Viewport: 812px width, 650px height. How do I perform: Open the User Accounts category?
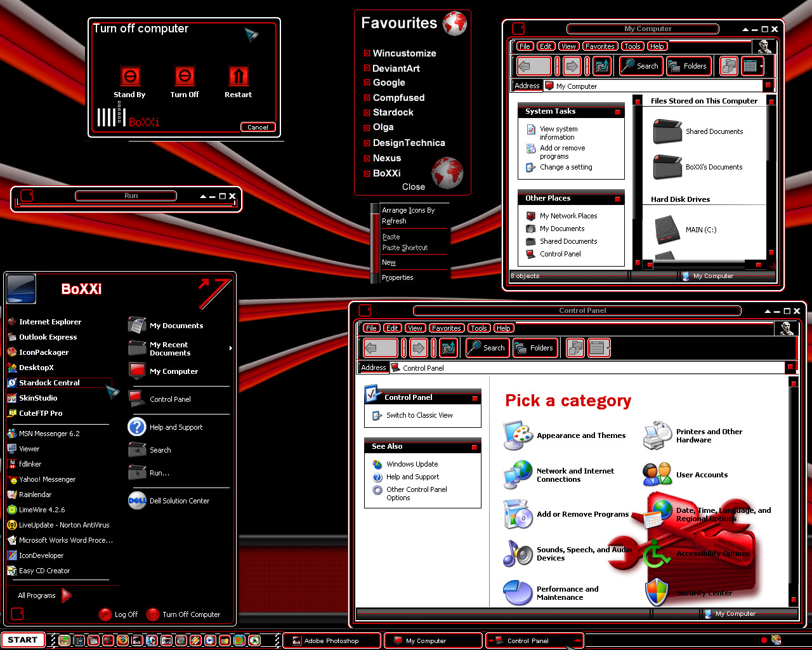(x=685, y=475)
